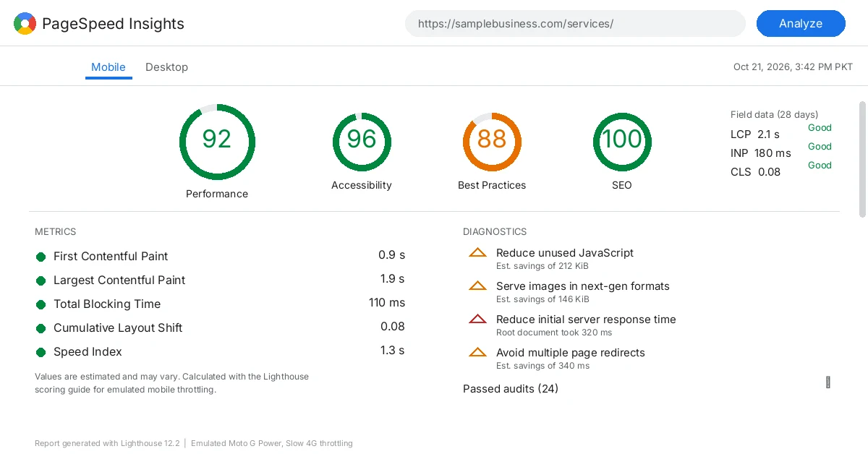Click the PageSpeed Insights logo icon

25,24
